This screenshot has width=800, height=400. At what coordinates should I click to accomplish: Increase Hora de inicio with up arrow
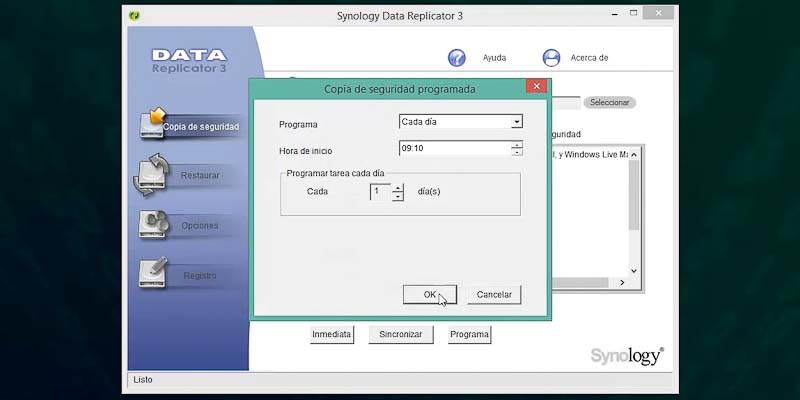tap(517, 145)
